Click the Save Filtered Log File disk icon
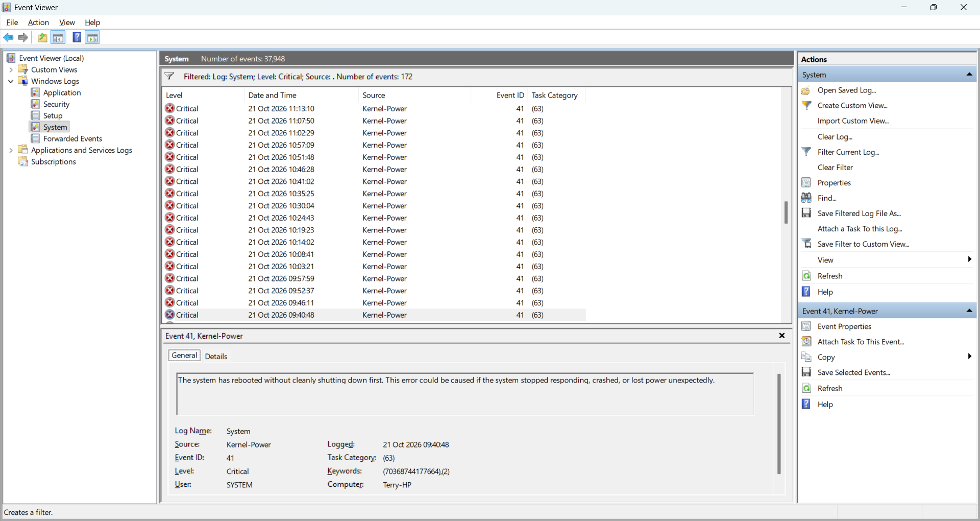 pos(806,213)
